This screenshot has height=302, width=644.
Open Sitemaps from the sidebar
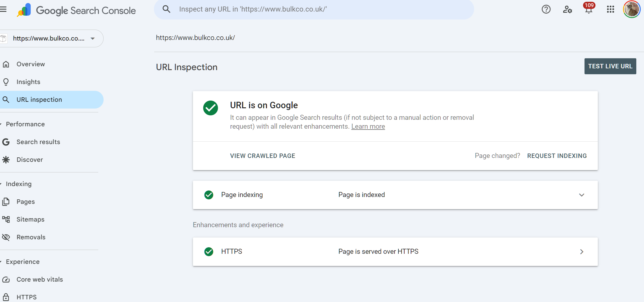(30, 219)
